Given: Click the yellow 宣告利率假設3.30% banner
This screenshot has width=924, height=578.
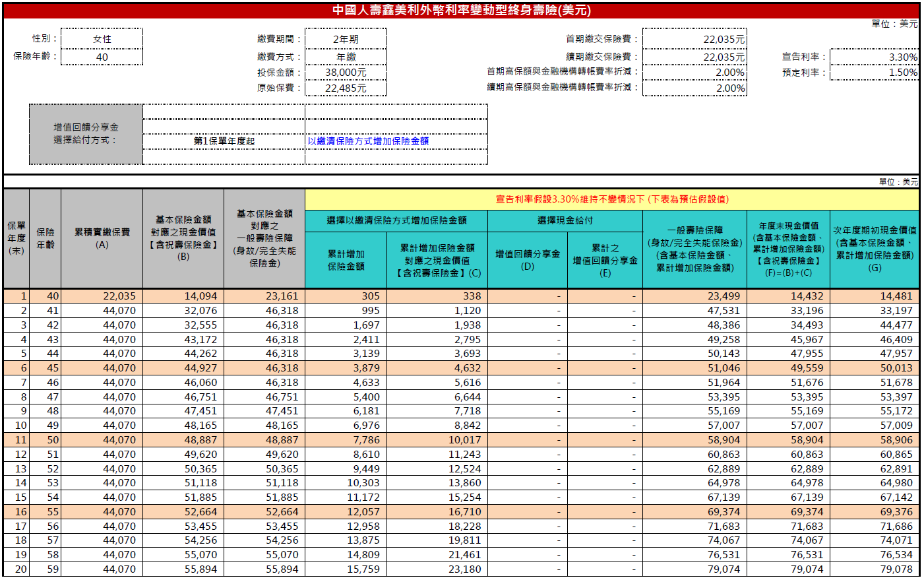Looking at the screenshot, I should (612, 199).
